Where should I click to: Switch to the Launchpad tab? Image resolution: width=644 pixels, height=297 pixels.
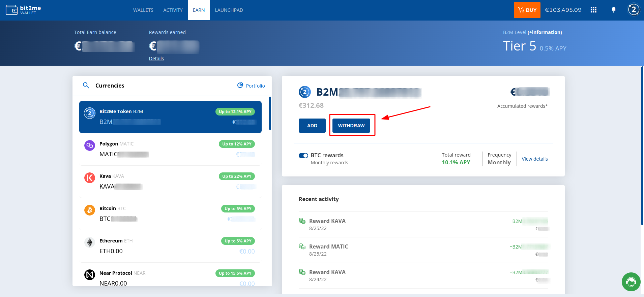[229, 10]
